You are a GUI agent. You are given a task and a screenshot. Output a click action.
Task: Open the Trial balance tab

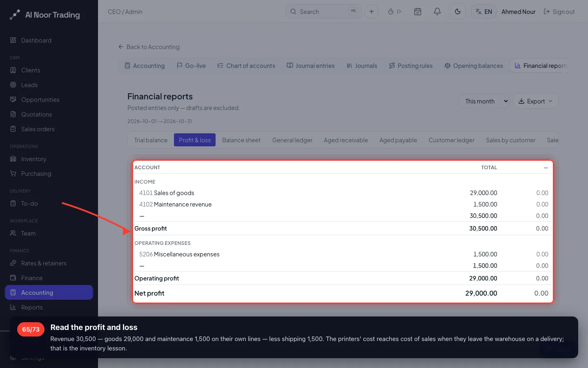point(151,140)
